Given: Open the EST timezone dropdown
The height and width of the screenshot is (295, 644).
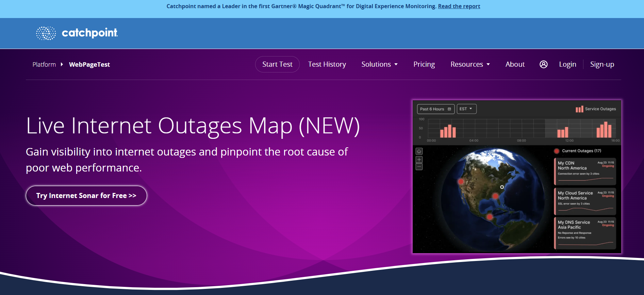Looking at the screenshot, I should click(466, 109).
